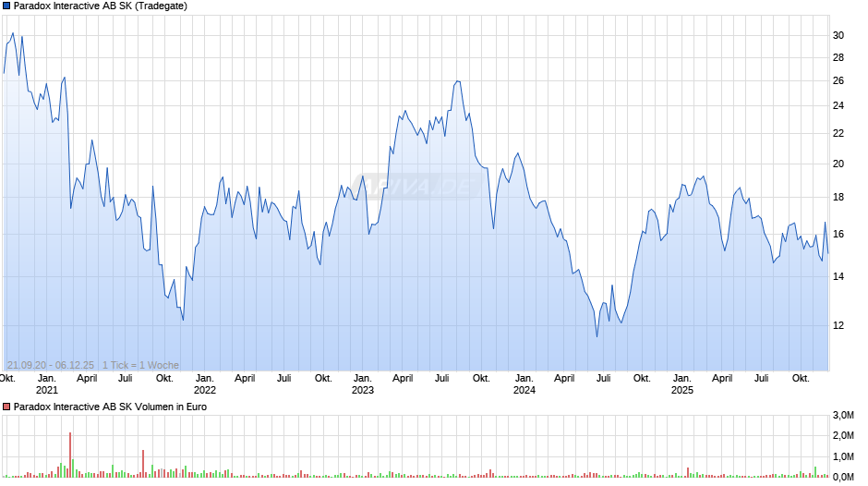Click the volume axis value 0,0M
The image size is (868, 486).
point(843,477)
